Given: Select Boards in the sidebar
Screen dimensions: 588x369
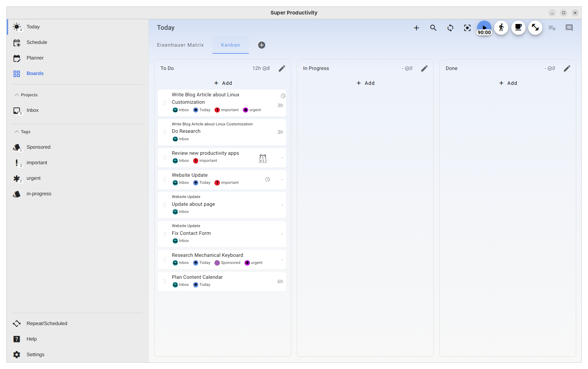Looking at the screenshot, I should 78,74.
